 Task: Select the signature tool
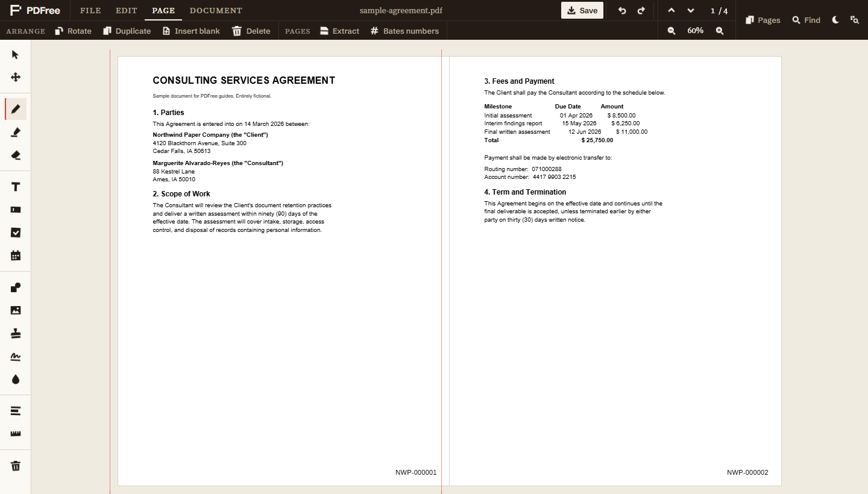(x=16, y=356)
